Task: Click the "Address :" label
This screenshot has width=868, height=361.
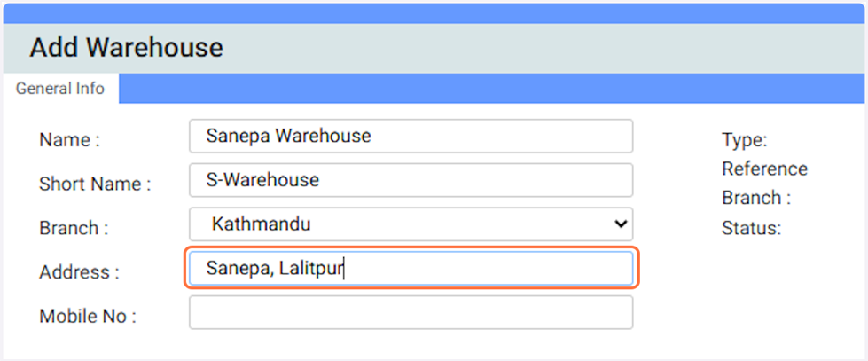Action: pos(79,272)
